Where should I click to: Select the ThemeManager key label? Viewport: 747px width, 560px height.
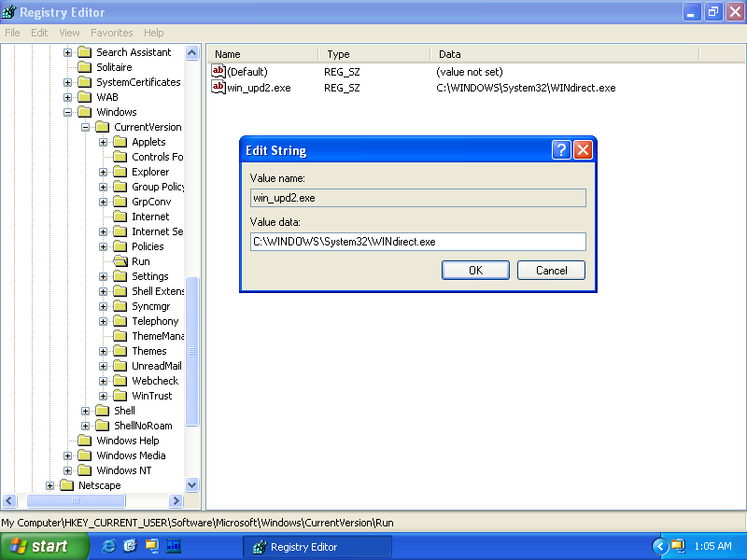pos(158,336)
